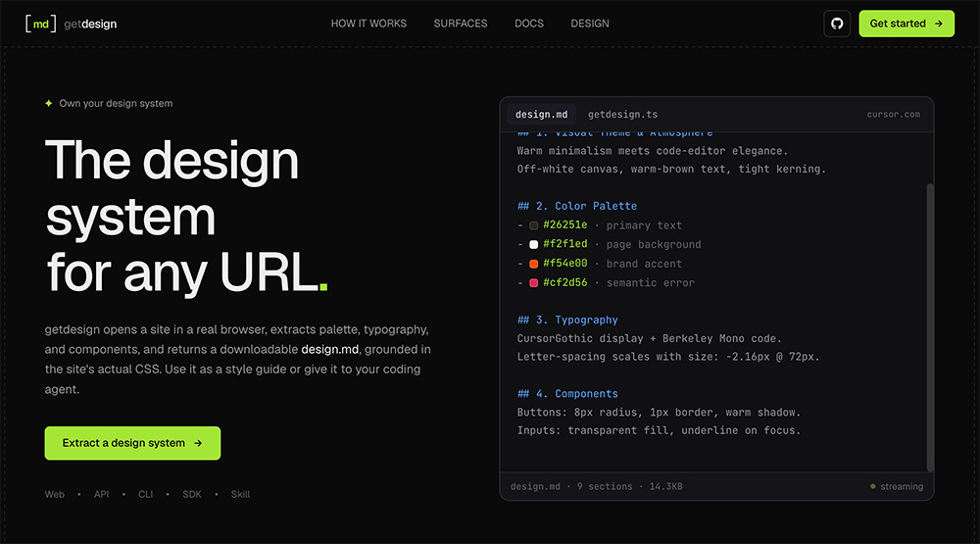
Task: Click the highlighted design.md text in paragraph
Action: [330, 350]
